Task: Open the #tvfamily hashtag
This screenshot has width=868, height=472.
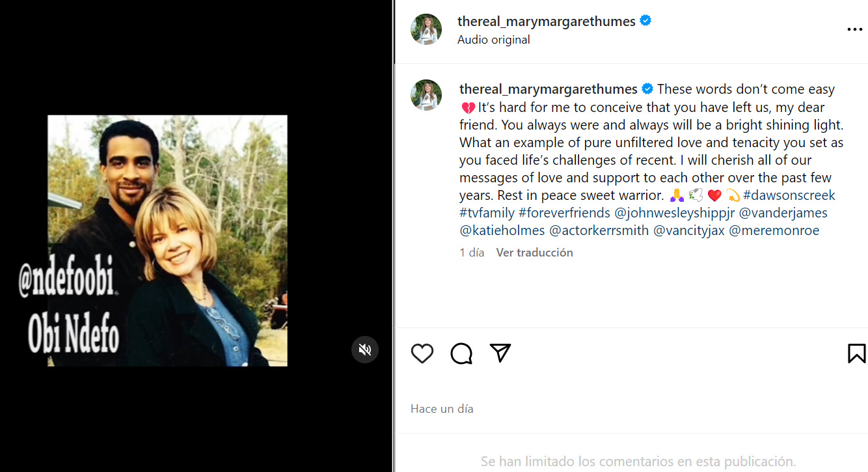Action: [486, 213]
